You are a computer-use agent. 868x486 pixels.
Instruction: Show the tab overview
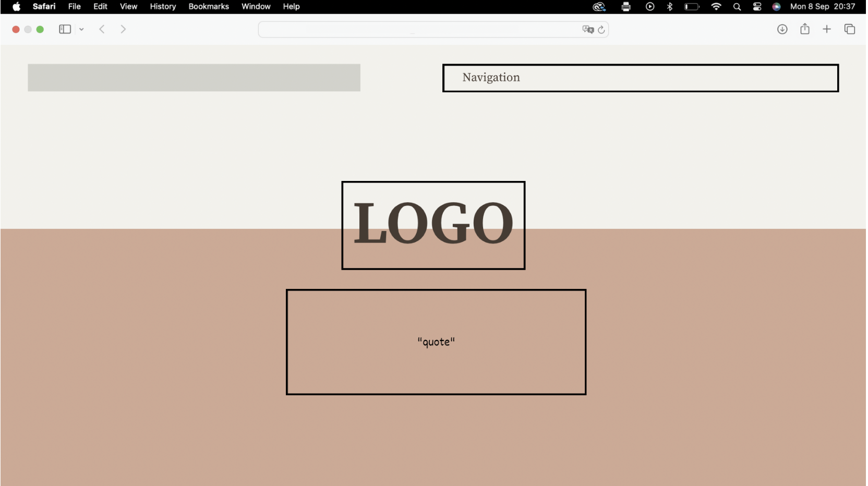[x=850, y=29]
